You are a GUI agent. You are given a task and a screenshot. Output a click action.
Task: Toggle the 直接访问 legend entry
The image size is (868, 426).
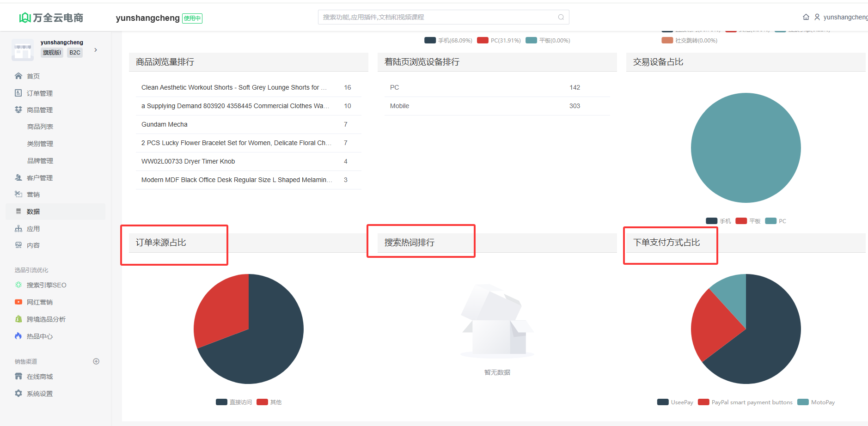pos(234,402)
